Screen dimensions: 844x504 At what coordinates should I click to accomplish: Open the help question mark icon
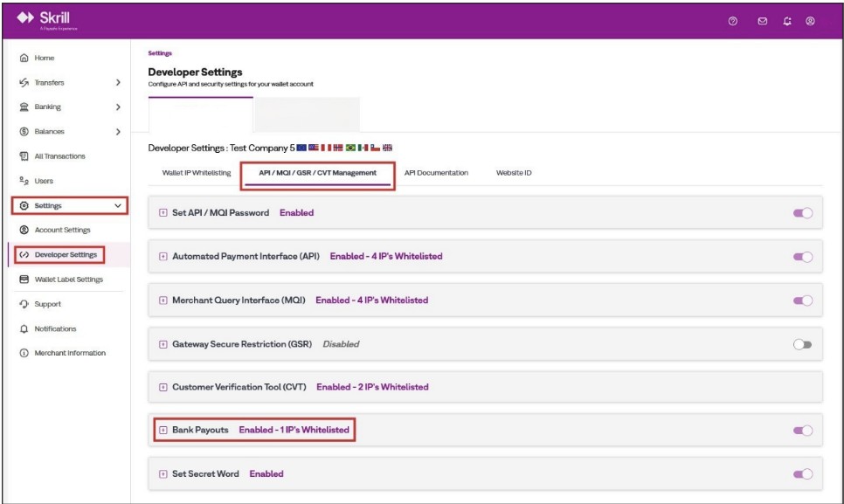732,21
